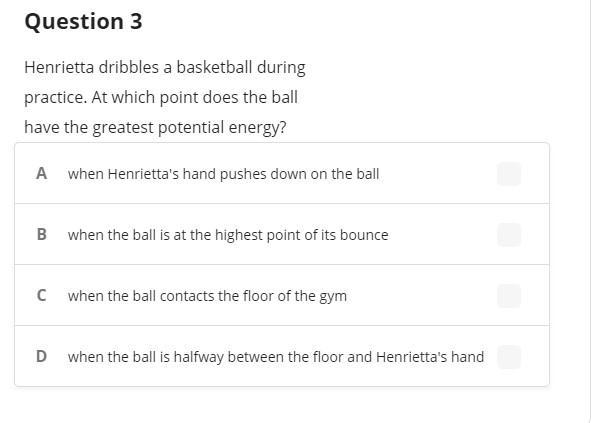The image size is (606, 423).
Task: Click the letter B option label
Action: (41, 234)
